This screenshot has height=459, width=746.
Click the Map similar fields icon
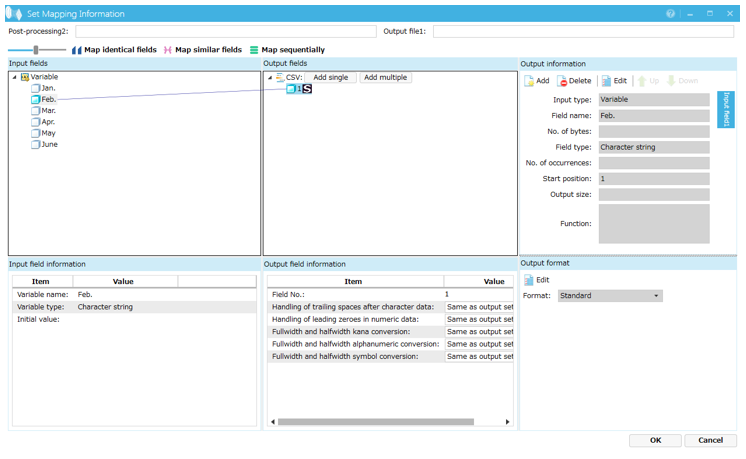tap(168, 50)
